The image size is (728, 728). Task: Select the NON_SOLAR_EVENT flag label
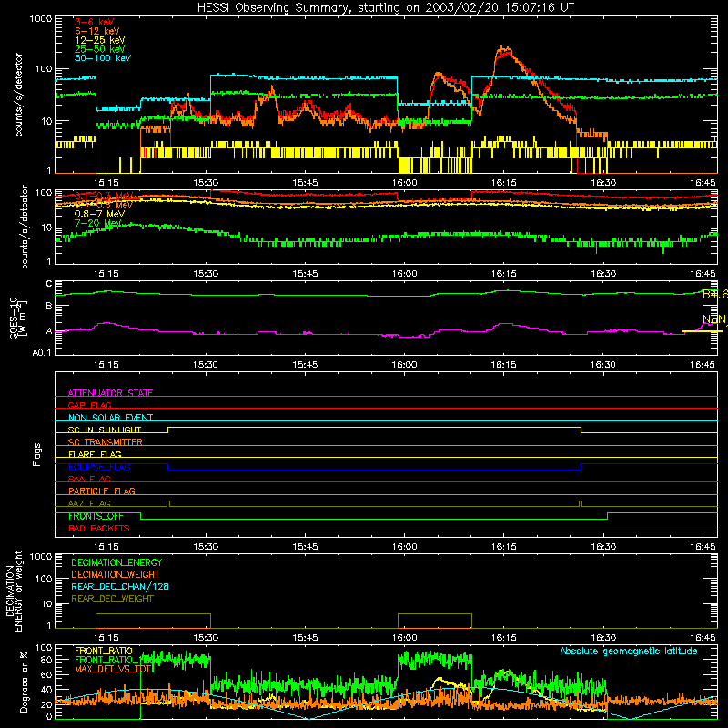pyautogui.click(x=110, y=418)
